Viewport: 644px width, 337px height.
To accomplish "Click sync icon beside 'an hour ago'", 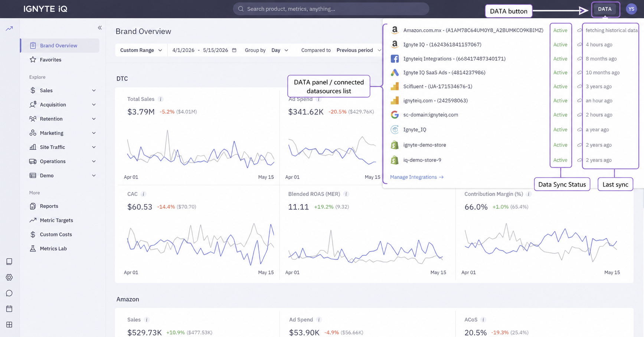I will (x=579, y=101).
